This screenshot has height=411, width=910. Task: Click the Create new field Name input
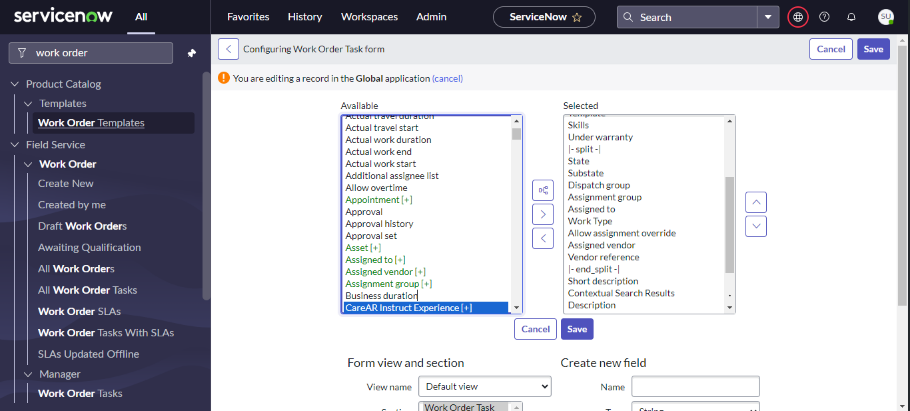pos(695,387)
